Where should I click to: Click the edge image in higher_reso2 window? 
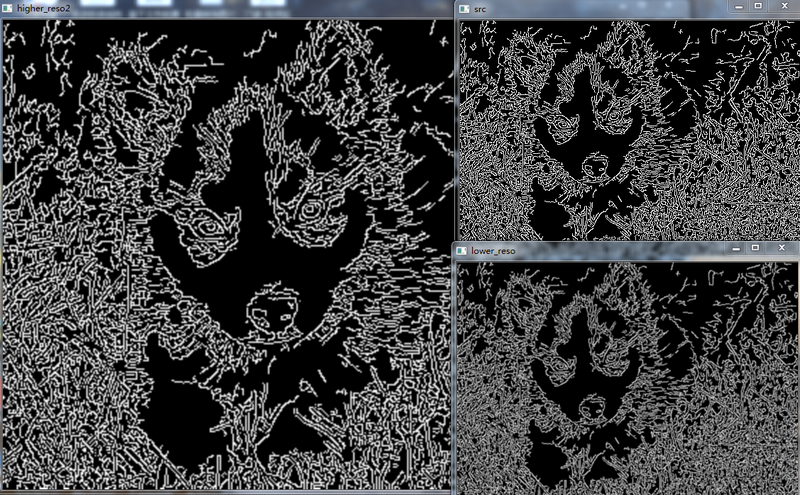pyautogui.click(x=227, y=255)
